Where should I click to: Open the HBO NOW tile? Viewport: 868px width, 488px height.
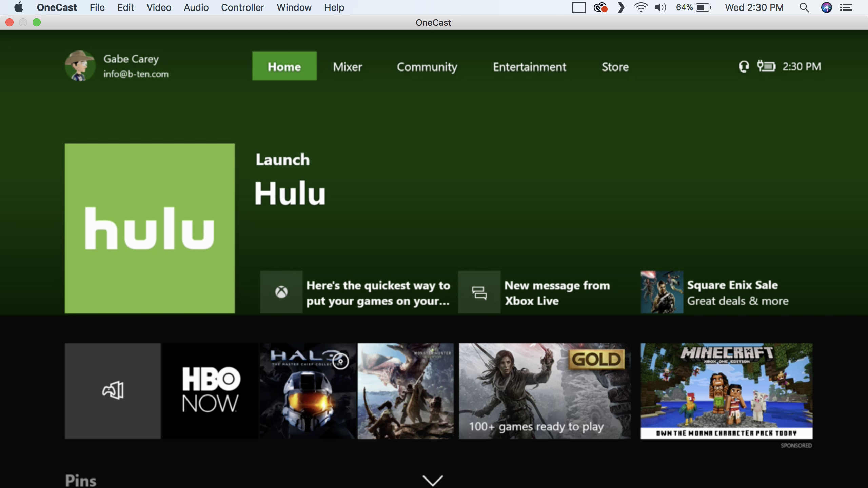point(210,391)
